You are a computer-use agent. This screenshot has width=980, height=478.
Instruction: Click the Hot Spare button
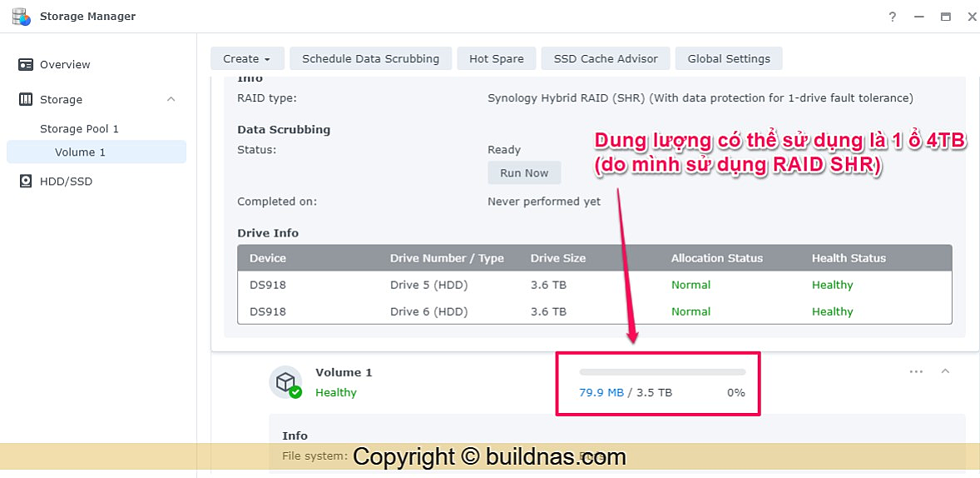tap(497, 59)
